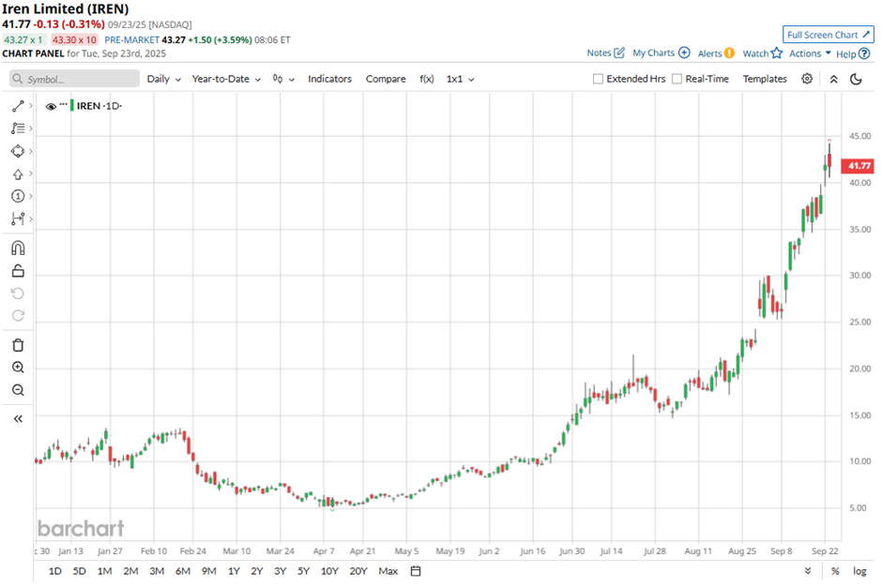Open the Full Screen Chart
The height and width of the screenshot is (588, 882).
pyautogui.click(x=828, y=35)
